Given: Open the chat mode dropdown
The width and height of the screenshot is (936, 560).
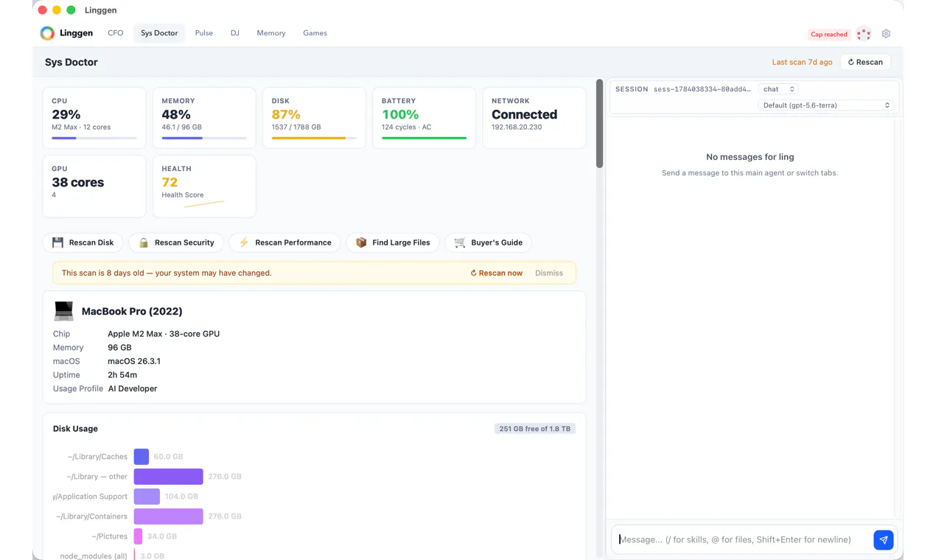Looking at the screenshot, I should 778,89.
